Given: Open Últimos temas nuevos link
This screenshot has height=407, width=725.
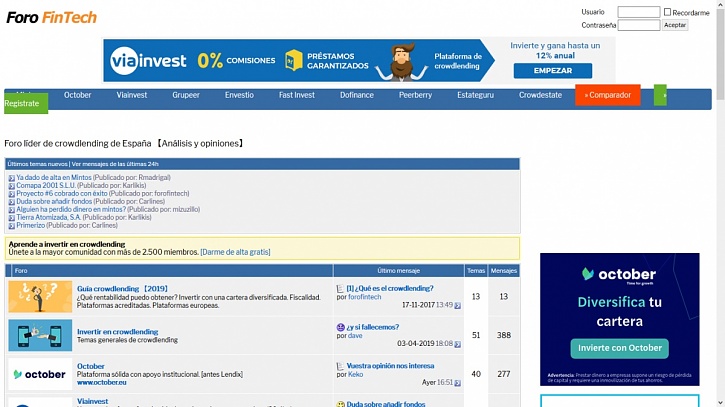Looking at the screenshot, I should coord(37,164).
